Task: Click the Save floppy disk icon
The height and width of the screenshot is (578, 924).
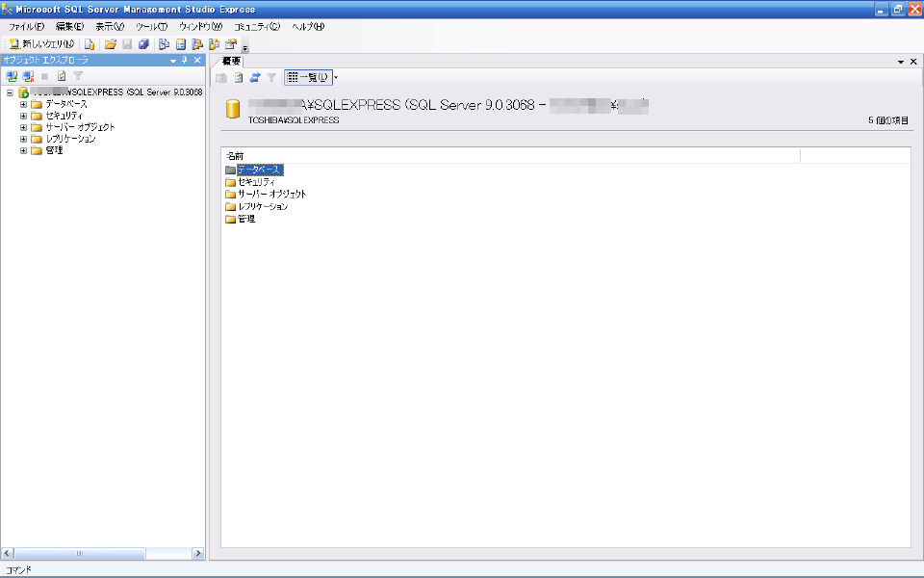Action: 127,44
